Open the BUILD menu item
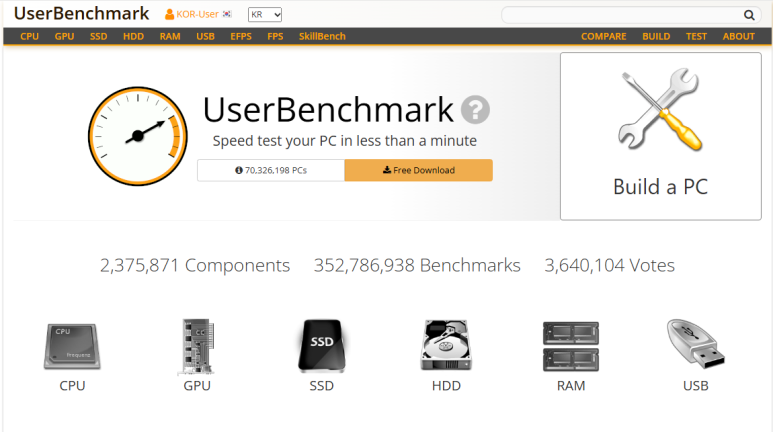773x432 pixels. [656, 36]
